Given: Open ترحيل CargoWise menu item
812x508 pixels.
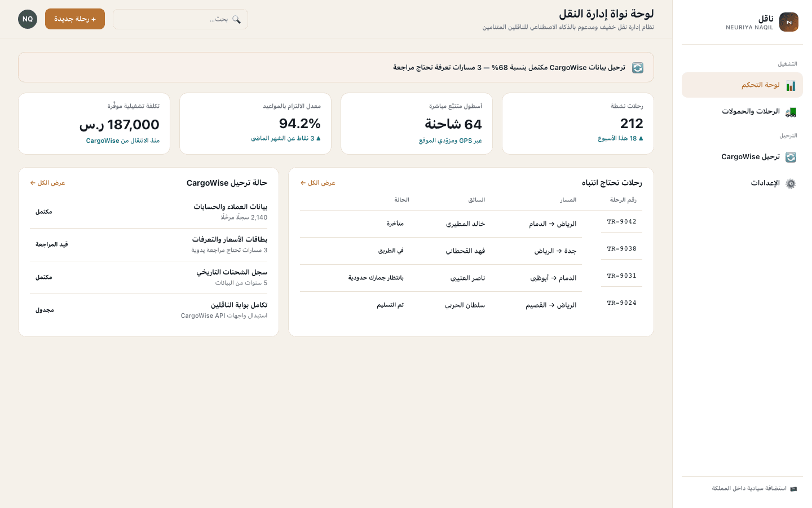Looking at the screenshot, I should pos(742,157).
